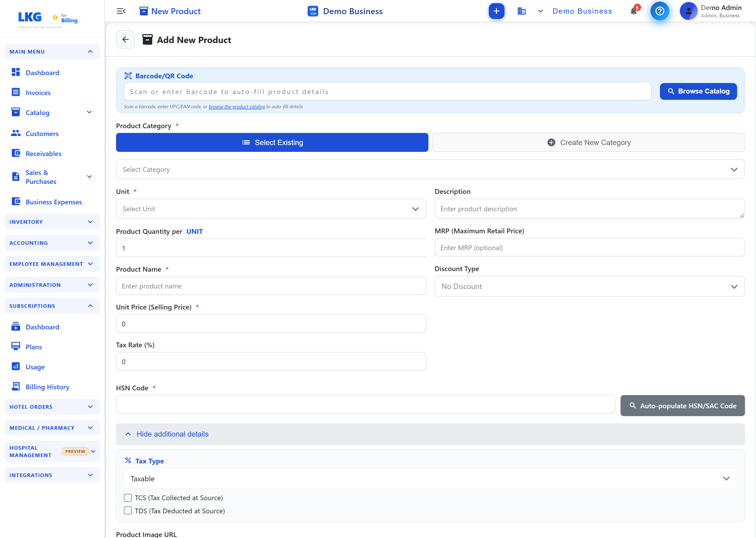Image resolution: width=756 pixels, height=538 pixels.
Task: Click the Usage chart icon
Action: click(15, 366)
